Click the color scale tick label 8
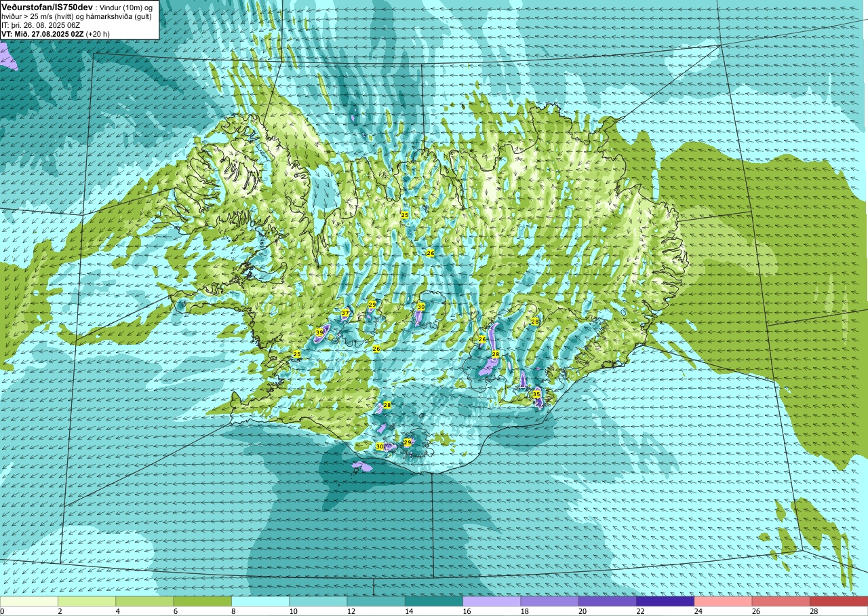The width and height of the screenshot is (868, 616). click(234, 611)
